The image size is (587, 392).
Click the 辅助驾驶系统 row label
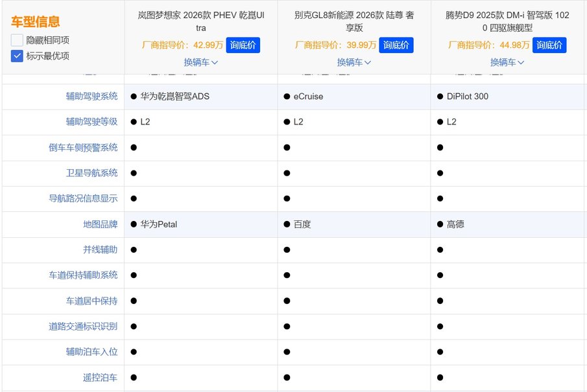point(91,97)
